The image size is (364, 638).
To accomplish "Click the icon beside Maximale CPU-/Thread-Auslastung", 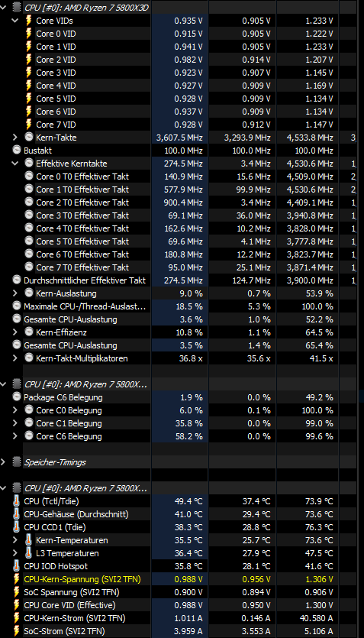I will 17,306.
